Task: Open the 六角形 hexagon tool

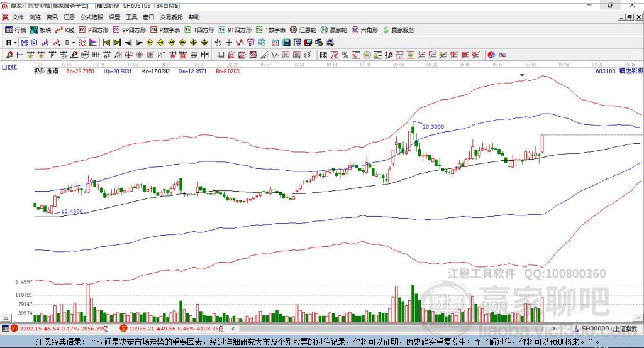Action: click(x=365, y=30)
